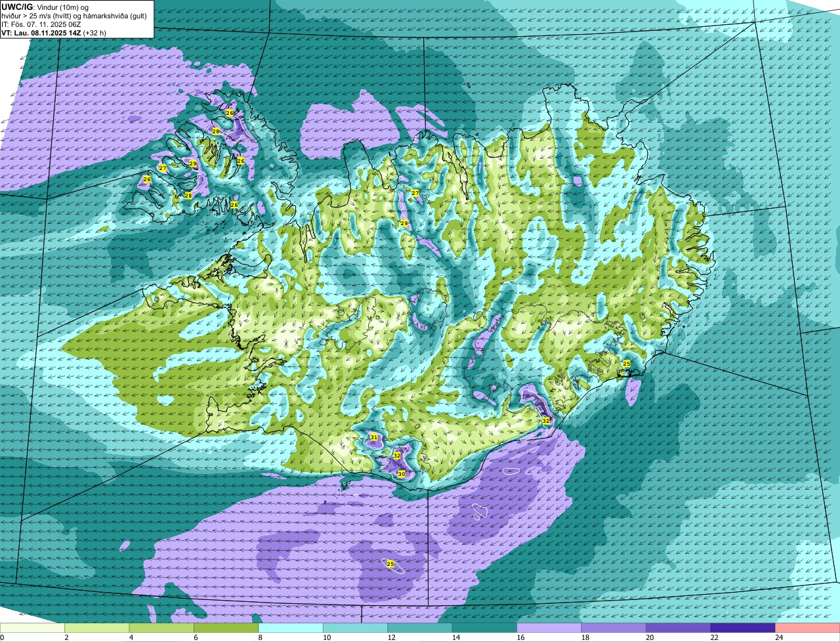Select the above-24 m/s pink legend swatch
Screen dimensions: 840x642
(x=808, y=628)
